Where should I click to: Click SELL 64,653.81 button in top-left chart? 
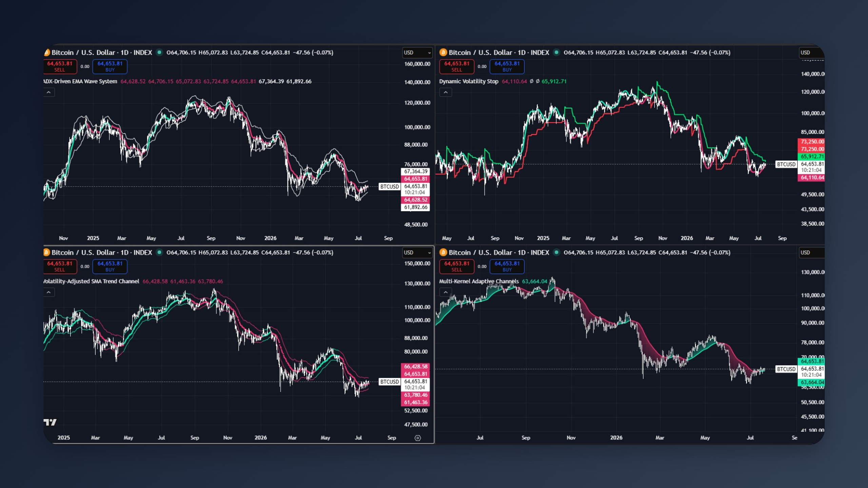pyautogui.click(x=60, y=66)
